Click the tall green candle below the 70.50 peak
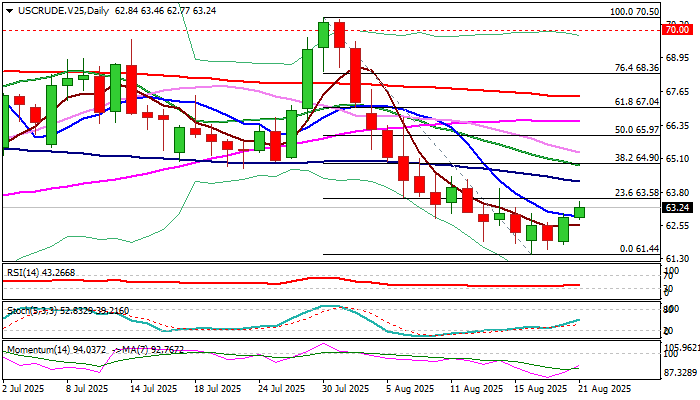 coord(308,79)
